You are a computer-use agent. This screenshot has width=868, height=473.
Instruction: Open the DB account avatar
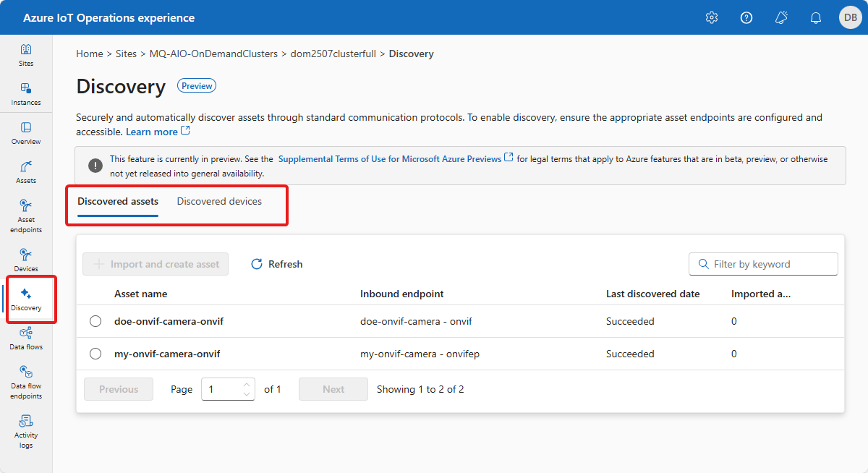point(849,17)
